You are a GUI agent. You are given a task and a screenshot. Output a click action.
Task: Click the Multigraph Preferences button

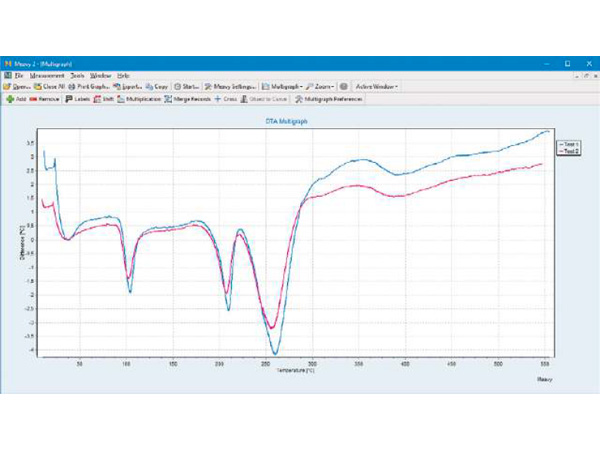point(328,99)
